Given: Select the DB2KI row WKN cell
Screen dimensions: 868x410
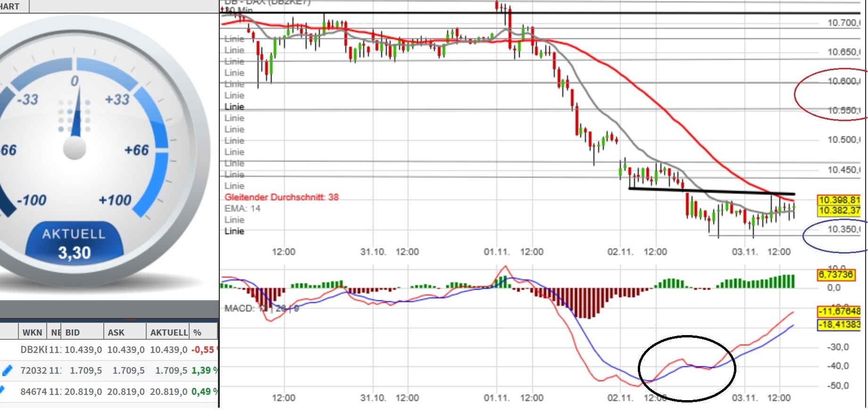Looking at the screenshot, I should coord(33,350).
